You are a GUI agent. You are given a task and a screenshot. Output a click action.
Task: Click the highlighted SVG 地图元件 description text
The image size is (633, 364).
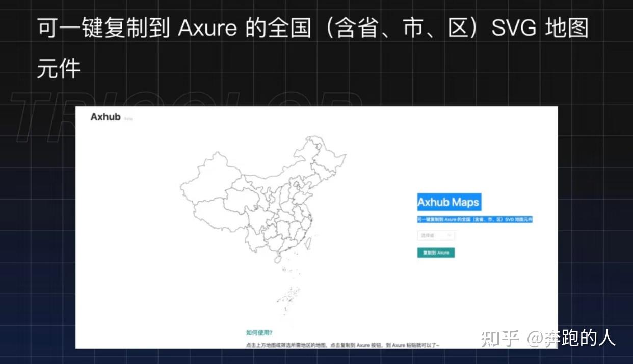(x=475, y=219)
